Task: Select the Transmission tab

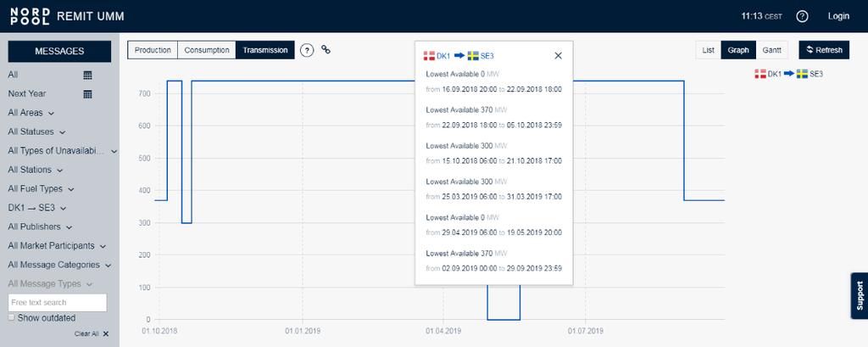Action: click(x=265, y=50)
